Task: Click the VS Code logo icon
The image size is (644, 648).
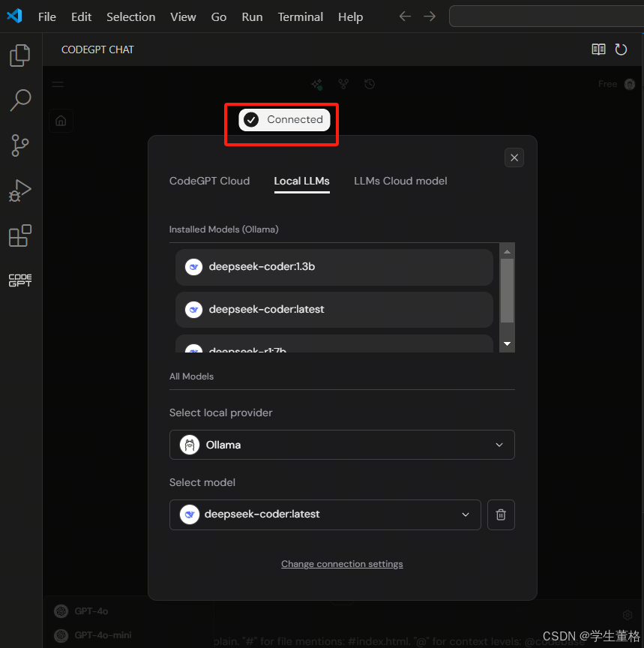Action: 14,16
